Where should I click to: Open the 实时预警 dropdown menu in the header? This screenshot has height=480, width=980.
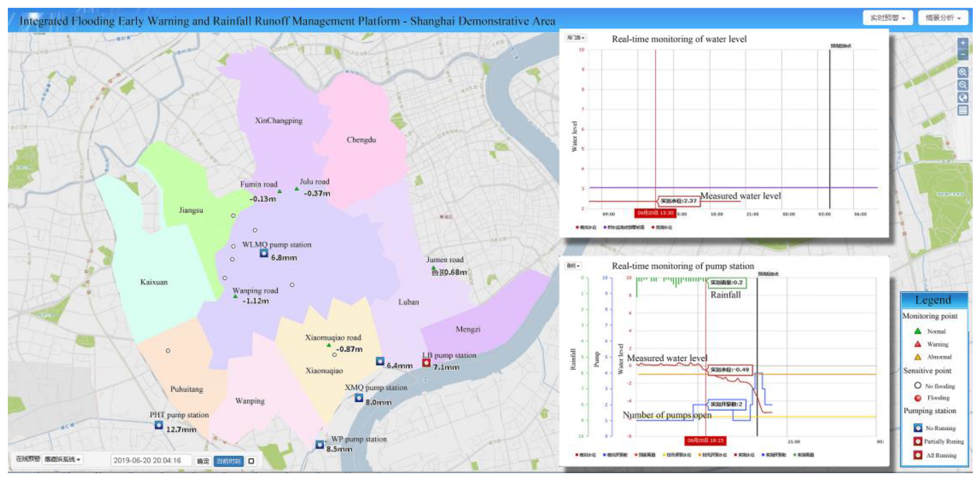point(888,18)
